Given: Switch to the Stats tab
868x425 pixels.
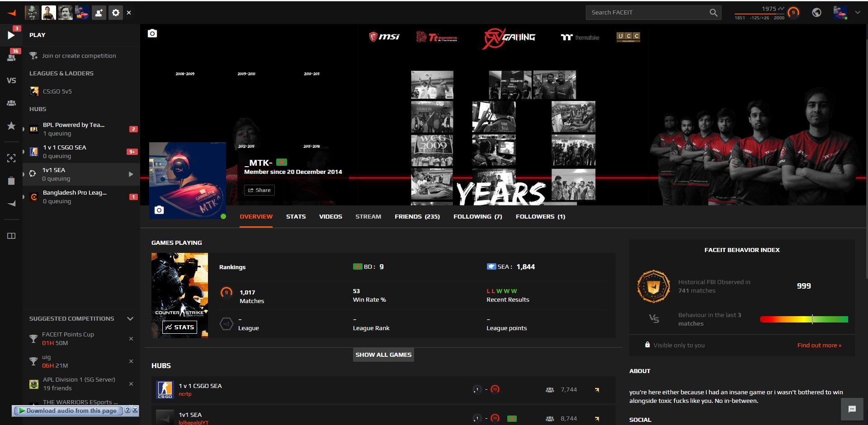Looking at the screenshot, I should pyautogui.click(x=296, y=217).
